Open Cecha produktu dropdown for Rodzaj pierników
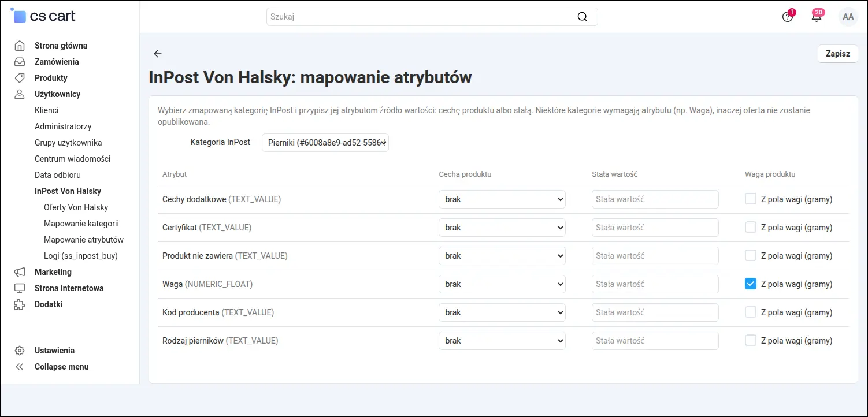868x417 pixels. pos(502,341)
